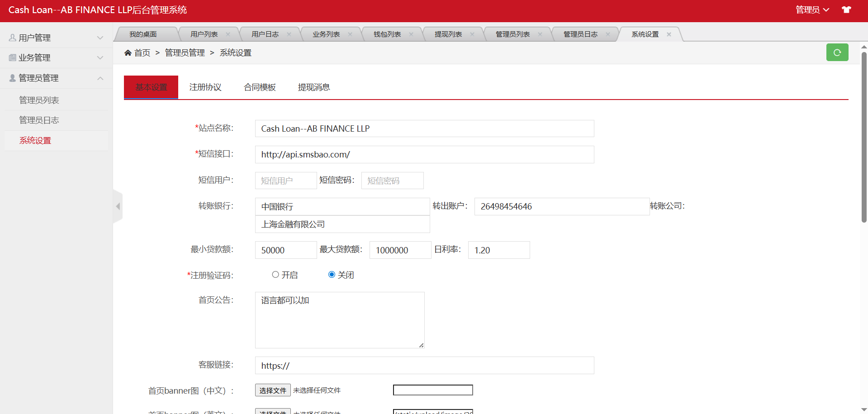Screen dimensions: 868x414
Task: Close the 用户列表 tab with its X
Action: 228,34
